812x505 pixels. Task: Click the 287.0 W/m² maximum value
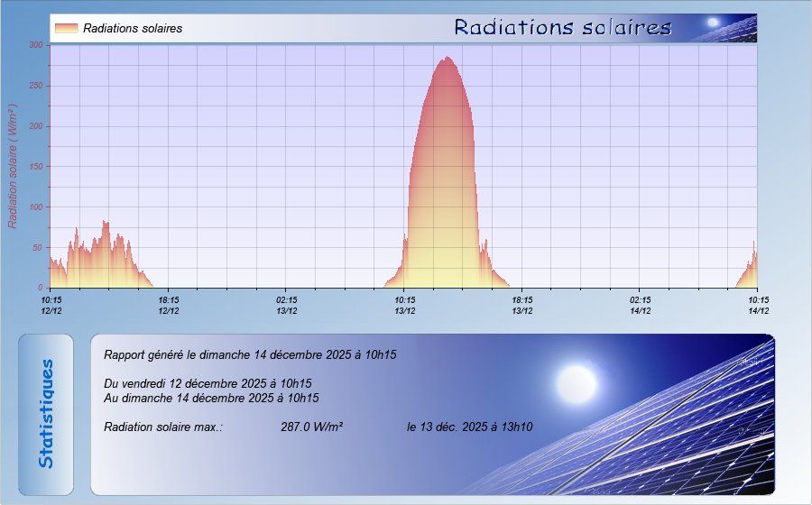[x=311, y=427]
